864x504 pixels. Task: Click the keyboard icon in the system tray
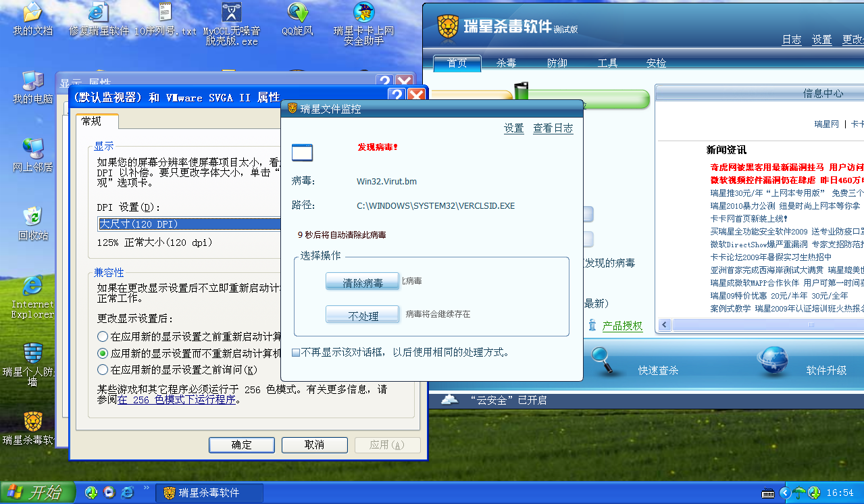point(768,493)
